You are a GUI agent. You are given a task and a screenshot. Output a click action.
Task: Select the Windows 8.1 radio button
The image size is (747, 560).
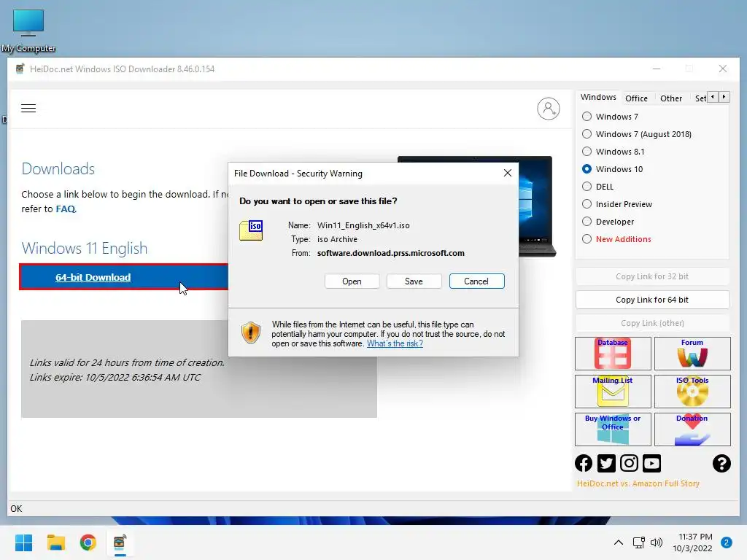pyautogui.click(x=587, y=152)
